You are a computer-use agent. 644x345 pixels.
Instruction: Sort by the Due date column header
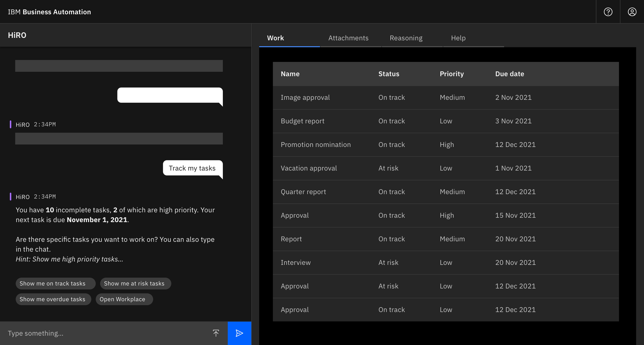[x=510, y=74]
